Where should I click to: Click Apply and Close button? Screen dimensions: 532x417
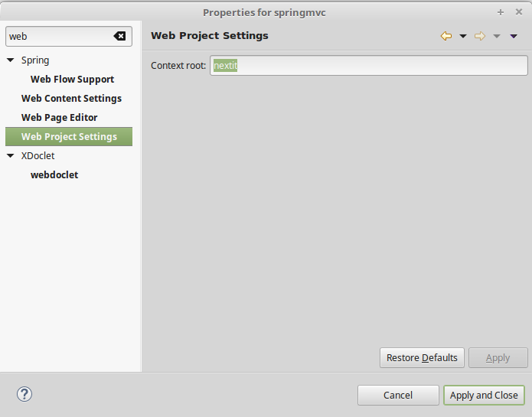[x=484, y=396]
